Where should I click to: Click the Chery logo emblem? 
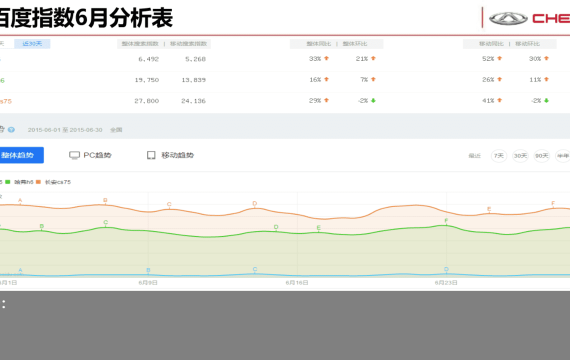tap(508, 19)
